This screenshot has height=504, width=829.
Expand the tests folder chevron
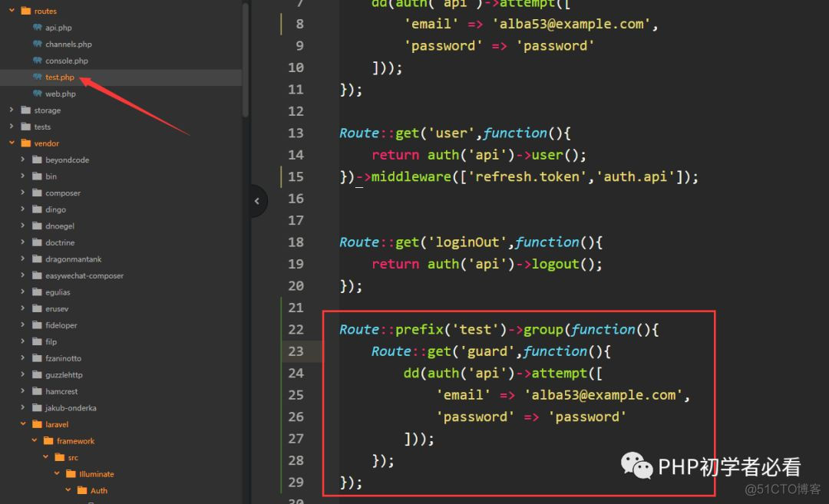tap(12, 127)
